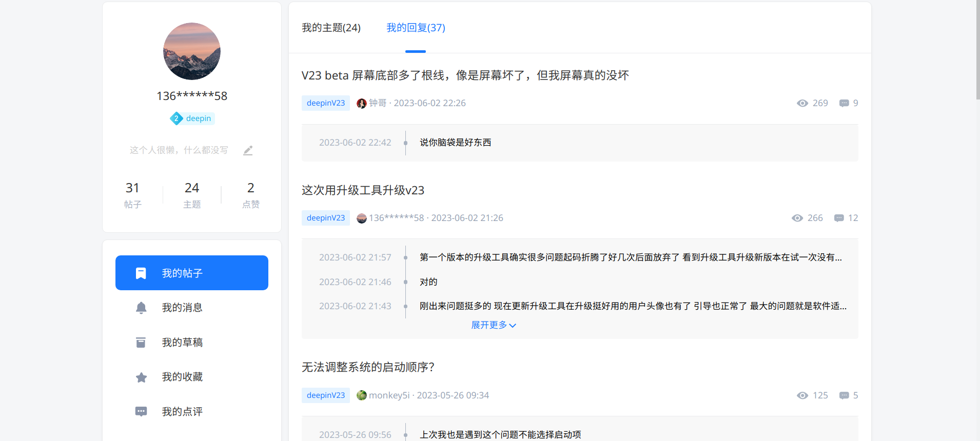980x441 pixels.
Task: Click the reply timestamp 2023-06-02 21:43
Action: [355, 306]
